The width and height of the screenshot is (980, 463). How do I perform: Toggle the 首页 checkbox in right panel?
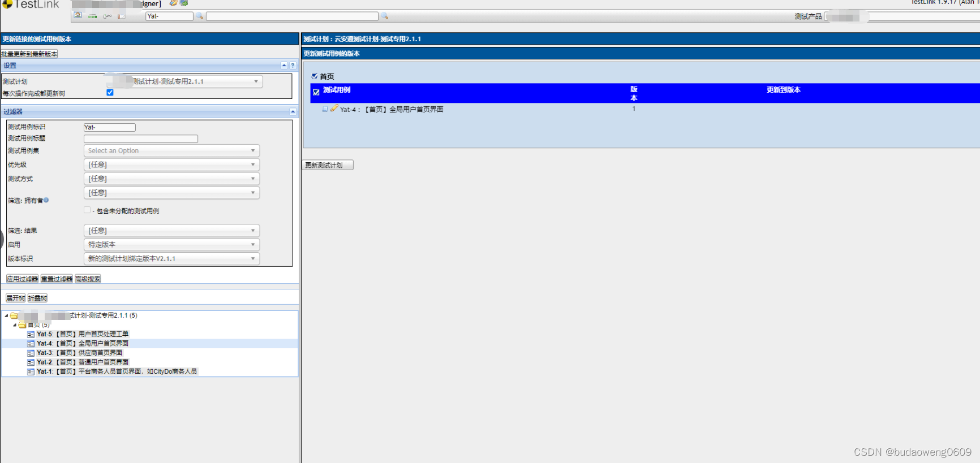coord(315,76)
